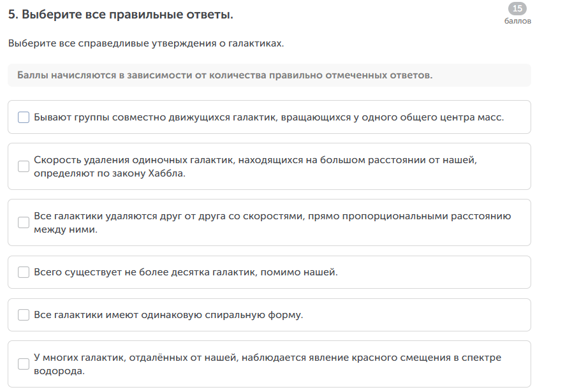Click the heading '5. Выберите все правильные ответы.'
572x392 pixels.
(x=121, y=14)
